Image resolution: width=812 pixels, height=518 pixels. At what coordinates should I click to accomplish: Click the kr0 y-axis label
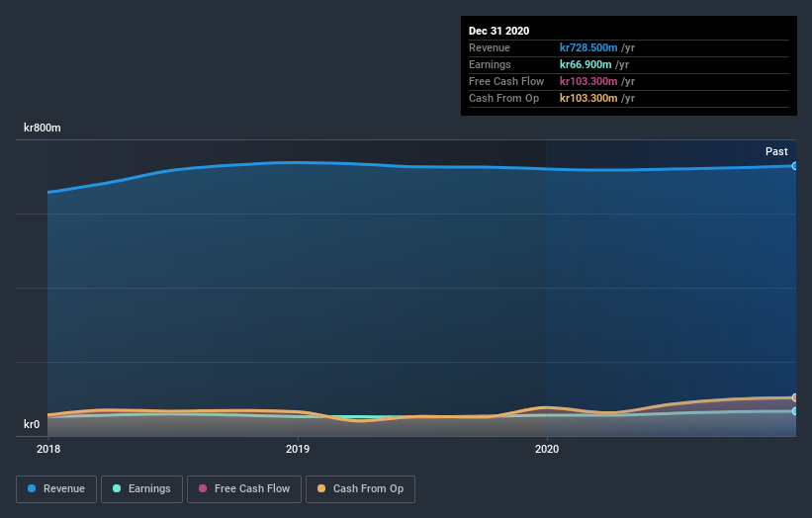coord(32,424)
